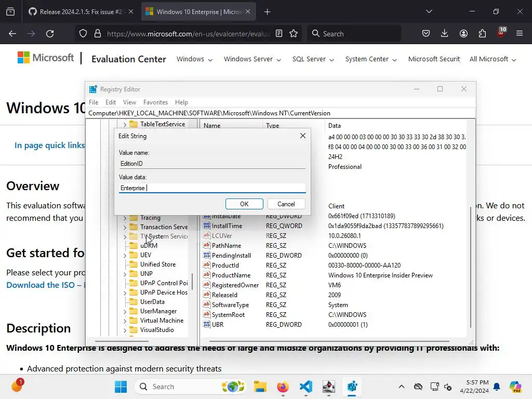
Task: Open the extensions puzzle icon
Action: [482, 34]
